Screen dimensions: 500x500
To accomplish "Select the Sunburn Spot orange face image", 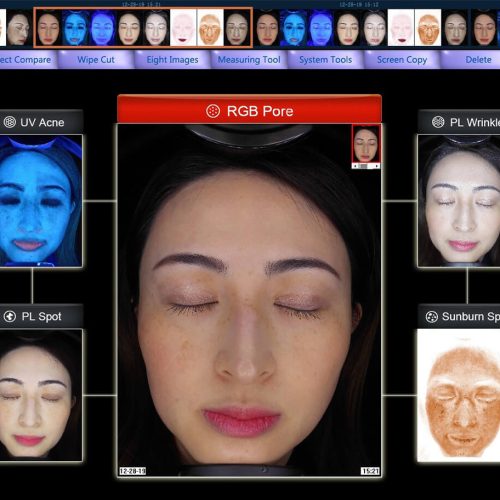I will (x=459, y=395).
